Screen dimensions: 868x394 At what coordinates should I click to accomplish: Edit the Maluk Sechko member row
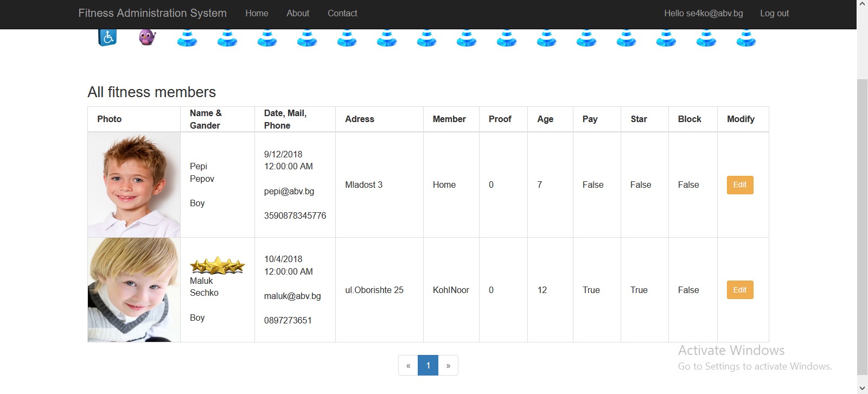click(x=740, y=290)
